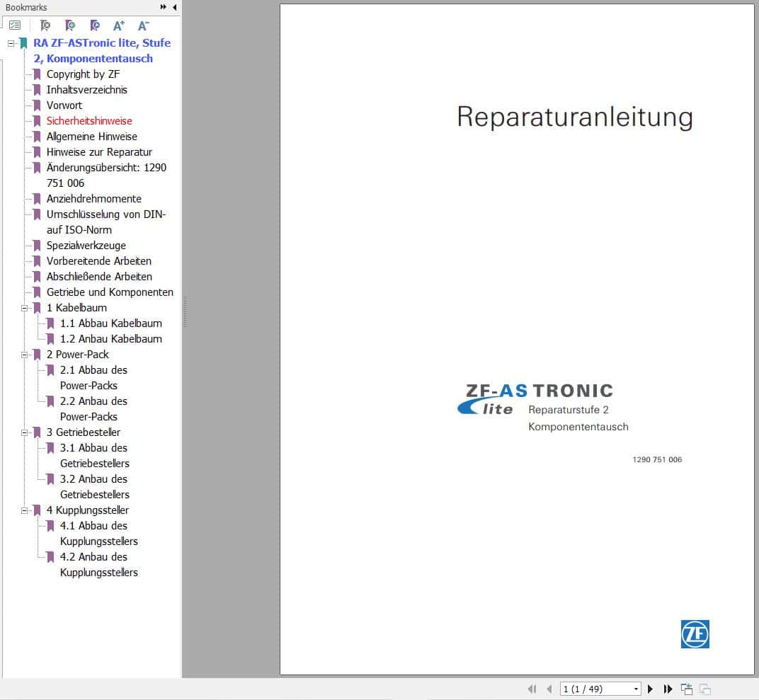Collapse the root RA ZF-ASTronic lite bookmark

coord(11,44)
